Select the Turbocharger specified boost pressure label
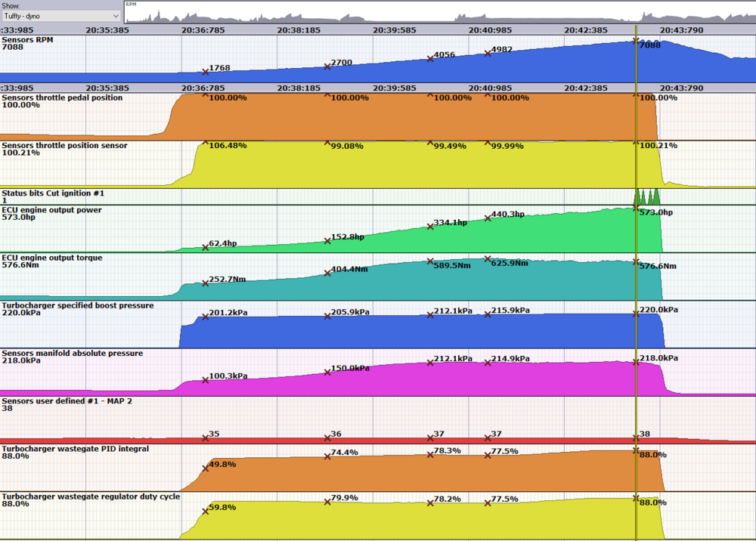Viewport: 756px width, 541px height. [78, 305]
